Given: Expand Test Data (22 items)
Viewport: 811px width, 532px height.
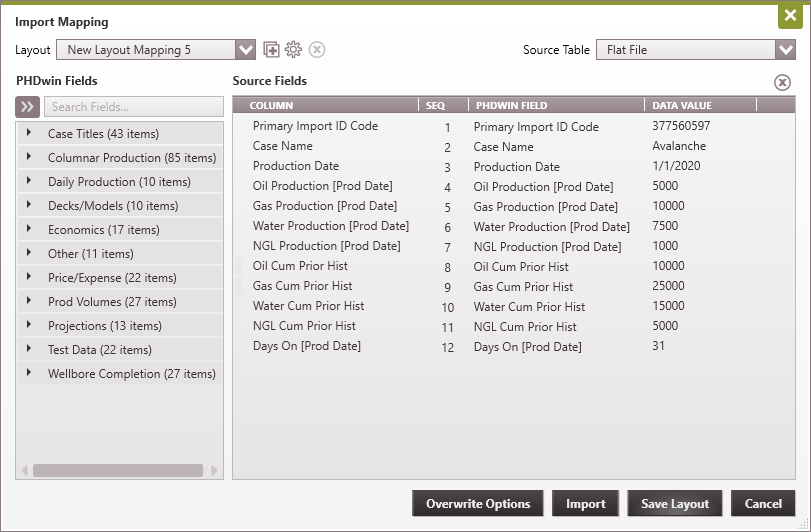Looking at the screenshot, I should point(29,349).
